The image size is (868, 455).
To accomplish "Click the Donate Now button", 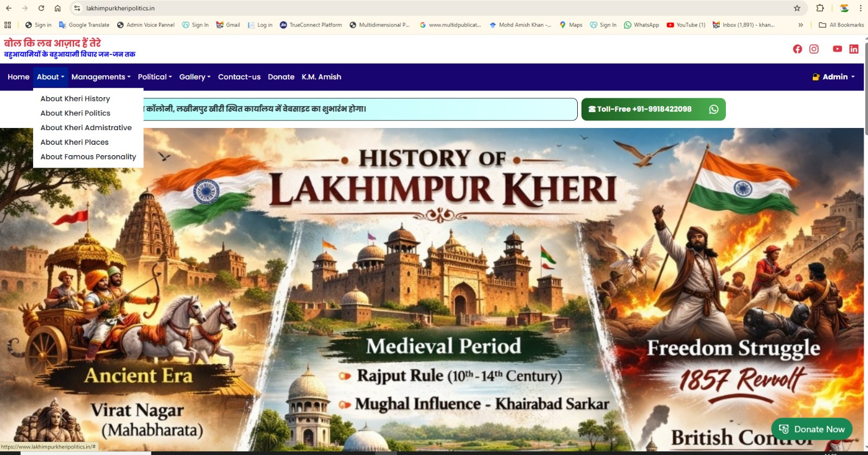I will tap(812, 429).
